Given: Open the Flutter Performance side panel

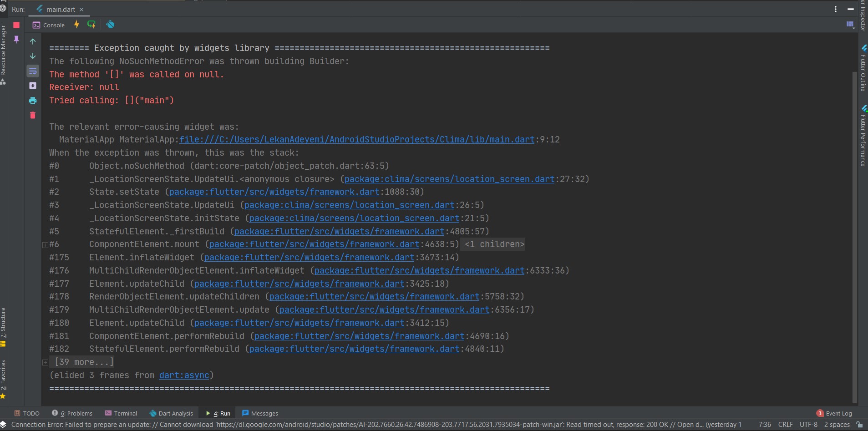Looking at the screenshot, I should pos(863,136).
